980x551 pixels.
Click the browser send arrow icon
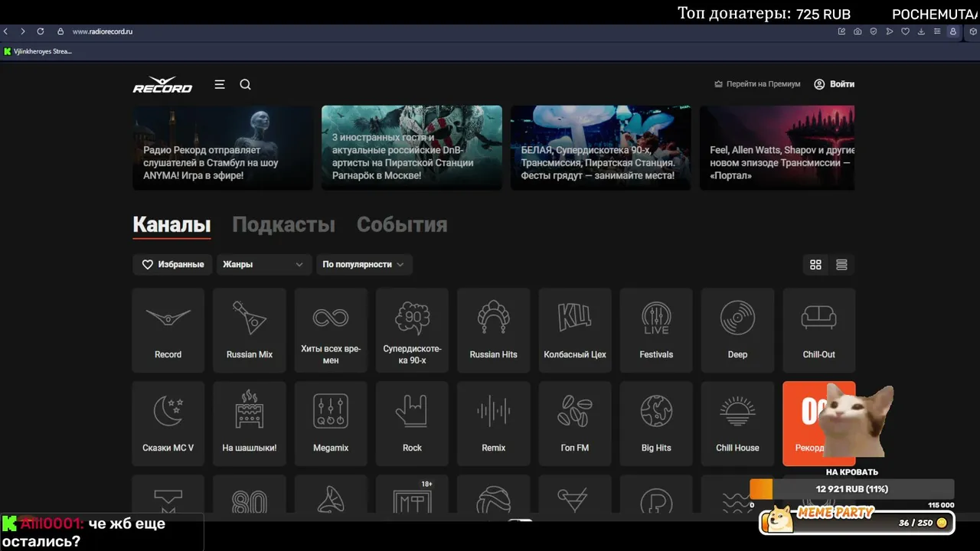tap(890, 31)
